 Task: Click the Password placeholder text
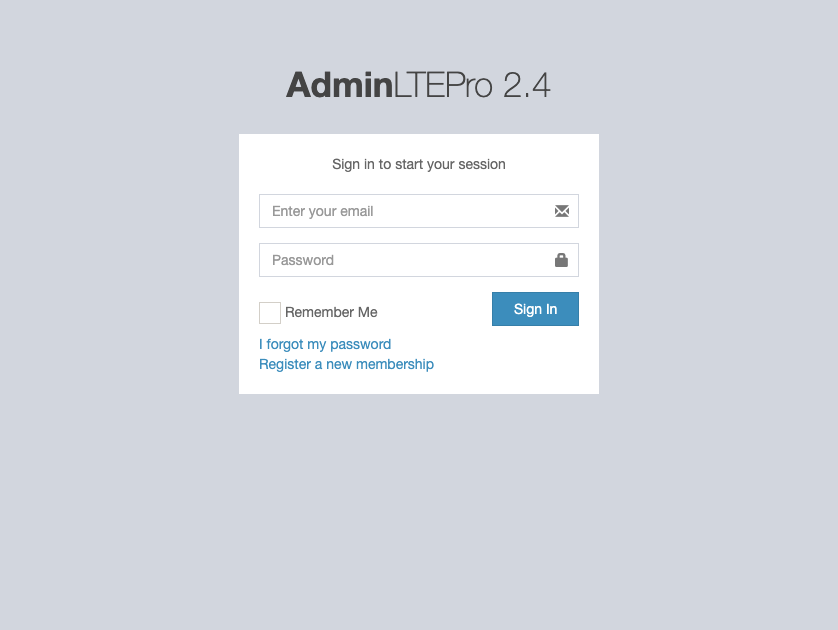(303, 260)
